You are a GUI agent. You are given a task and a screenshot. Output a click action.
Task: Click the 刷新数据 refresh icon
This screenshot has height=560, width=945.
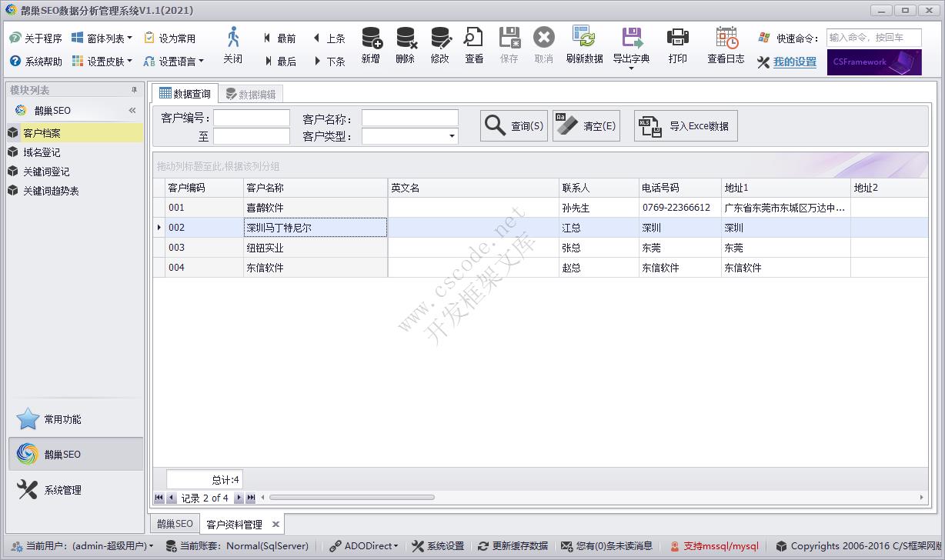[585, 38]
